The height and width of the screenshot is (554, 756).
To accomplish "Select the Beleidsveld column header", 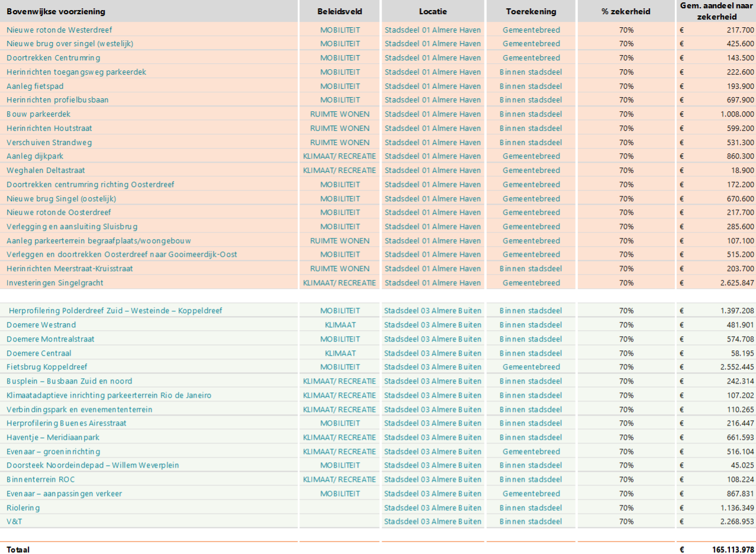I will [340, 11].
